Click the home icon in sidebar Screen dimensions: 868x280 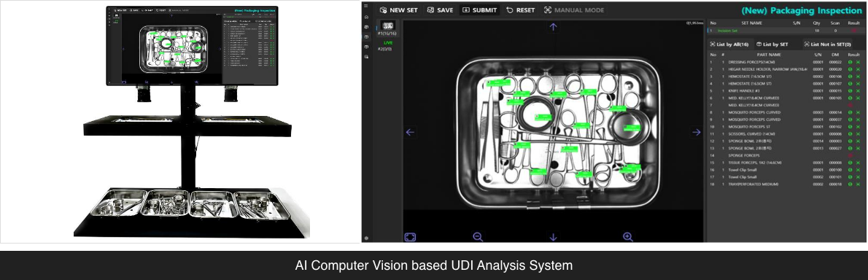click(x=366, y=17)
